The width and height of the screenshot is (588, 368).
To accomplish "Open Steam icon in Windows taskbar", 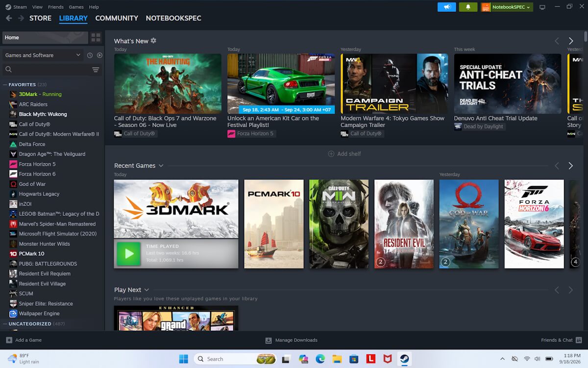I will click(x=404, y=359).
